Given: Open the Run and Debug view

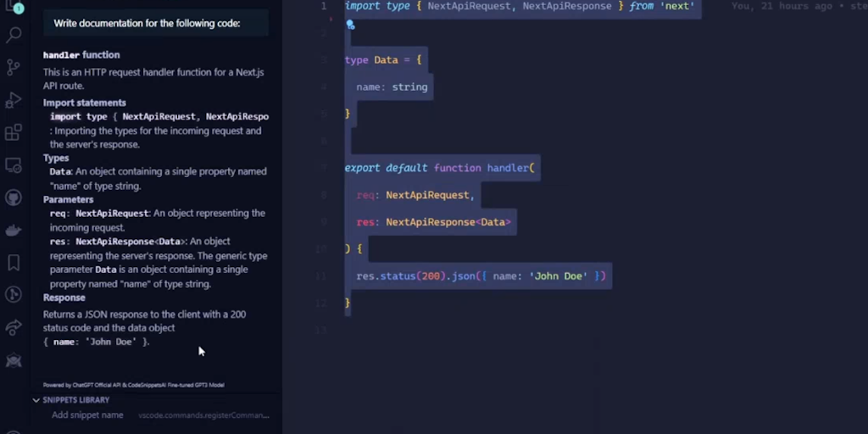Looking at the screenshot, I should click(x=14, y=100).
